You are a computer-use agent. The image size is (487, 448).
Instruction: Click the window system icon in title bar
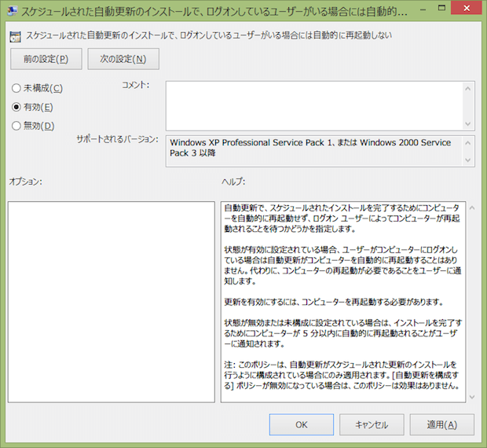point(12,11)
